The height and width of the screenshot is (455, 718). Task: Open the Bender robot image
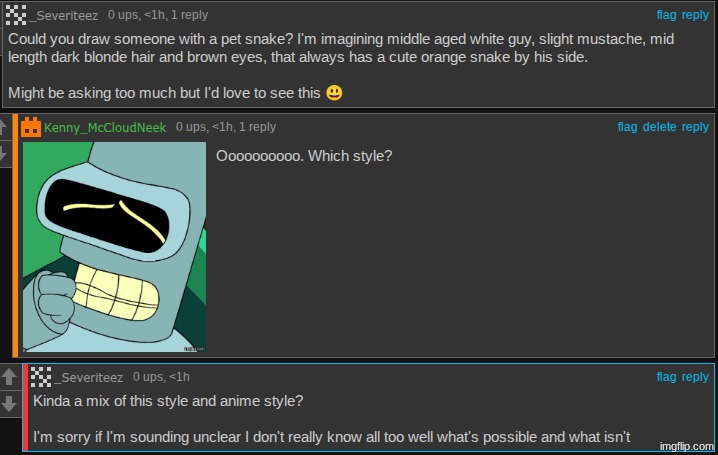click(x=114, y=247)
